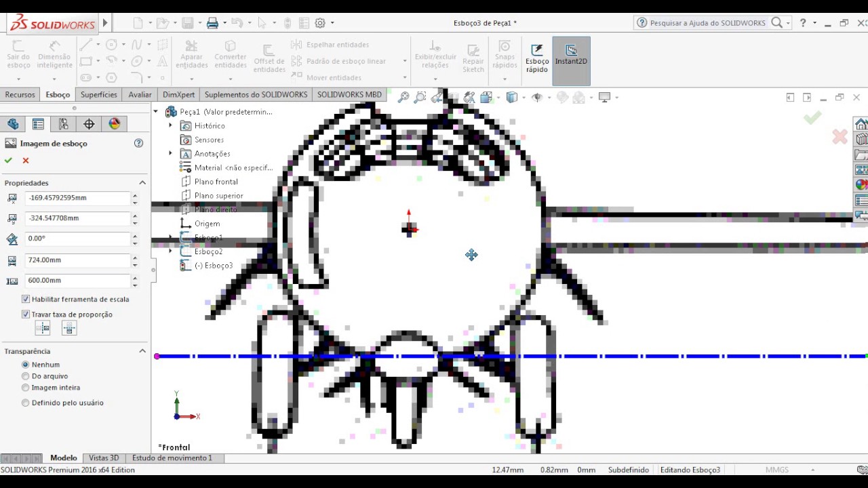Screen dimensions: 868x488
Task: Click the flip horizontally image button
Action: 43,328
